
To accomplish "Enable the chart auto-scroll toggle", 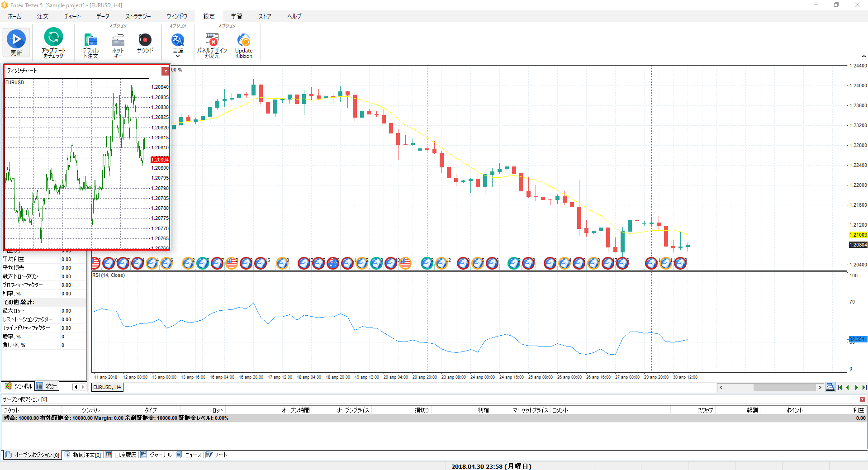I will [830, 387].
